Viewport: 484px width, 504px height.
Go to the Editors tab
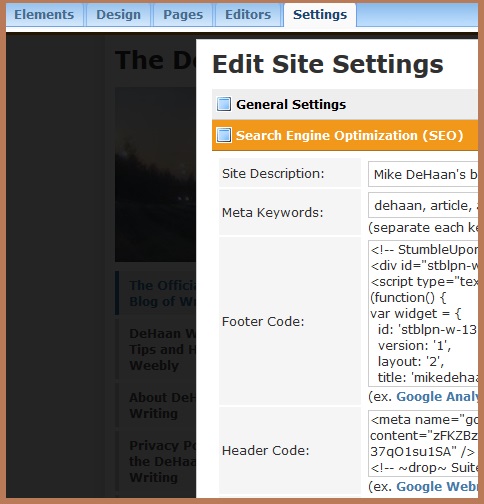(248, 15)
